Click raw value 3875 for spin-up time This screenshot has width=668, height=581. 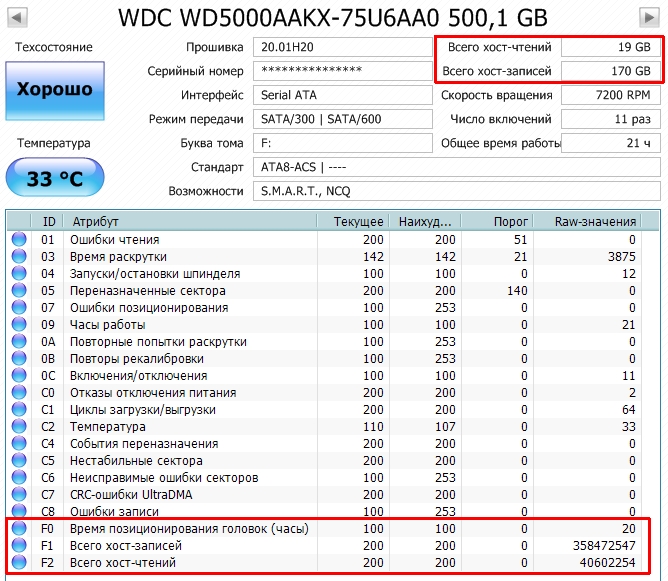621,257
